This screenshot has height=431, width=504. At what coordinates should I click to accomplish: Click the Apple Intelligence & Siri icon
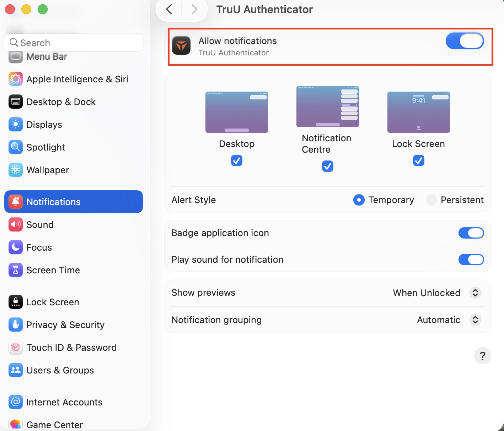(16, 79)
